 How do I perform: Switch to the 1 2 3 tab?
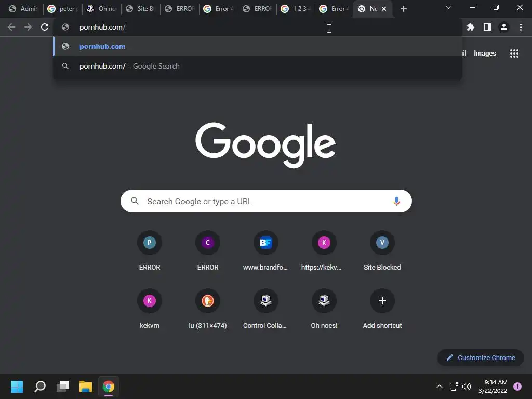296,9
